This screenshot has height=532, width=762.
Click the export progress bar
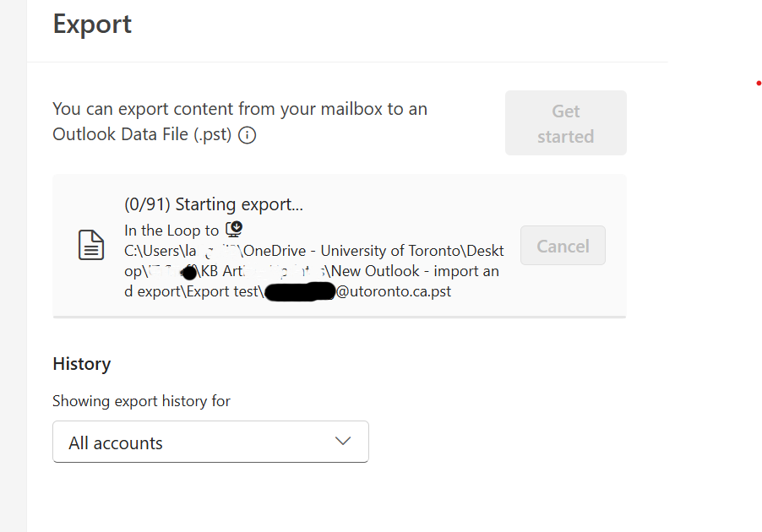click(x=339, y=317)
